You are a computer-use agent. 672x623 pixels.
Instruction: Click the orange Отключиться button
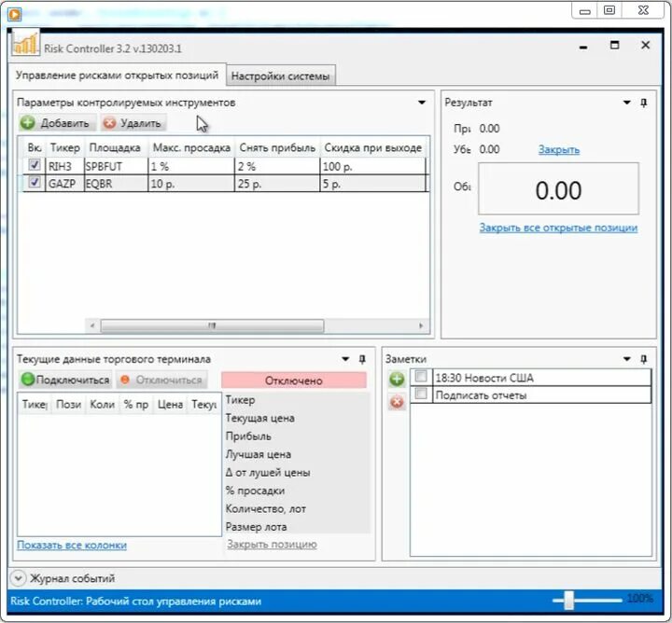pyautogui.click(x=161, y=380)
